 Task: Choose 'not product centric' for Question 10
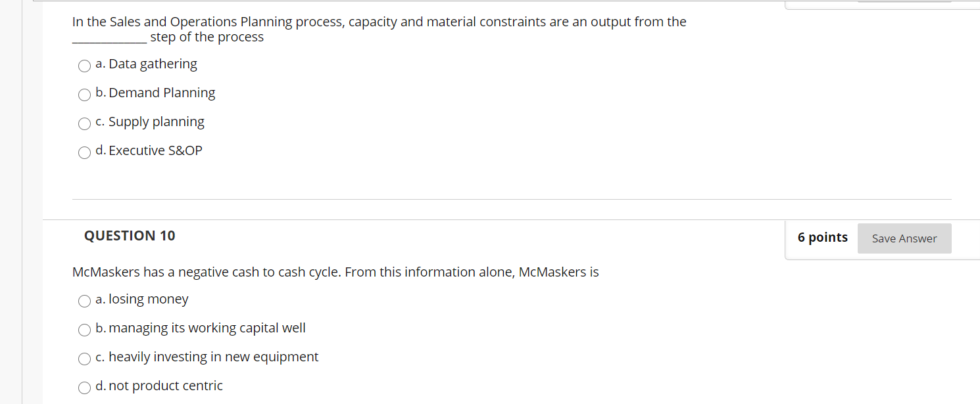point(84,388)
